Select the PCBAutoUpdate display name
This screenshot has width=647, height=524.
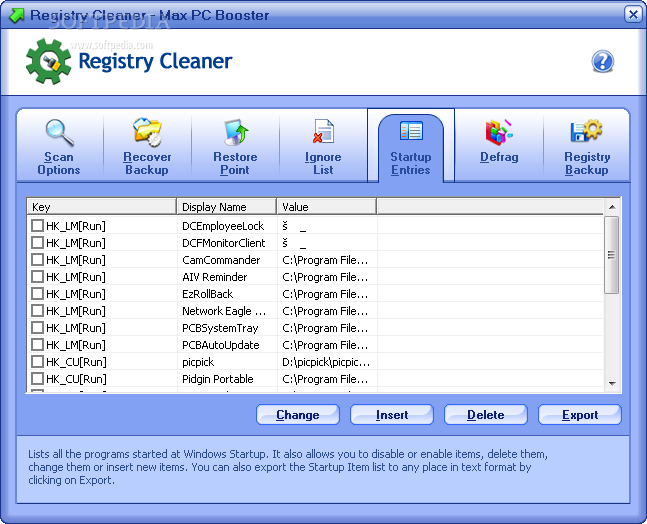click(x=221, y=345)
